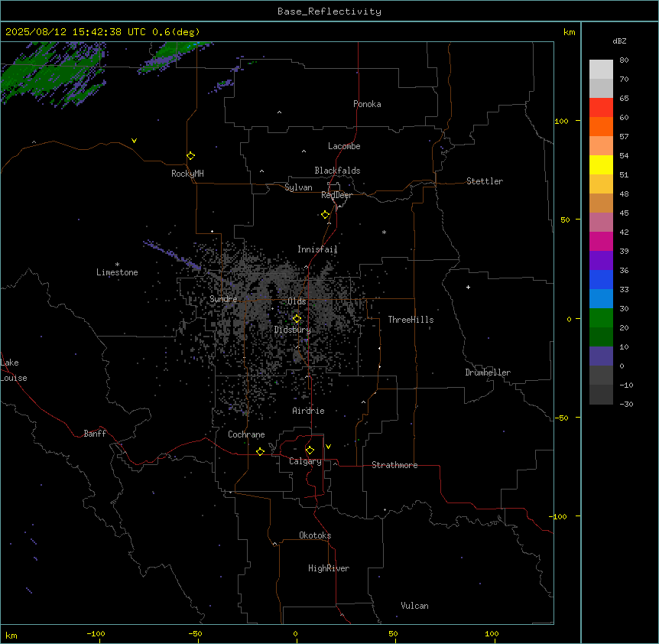Image resolution: width=659 pixels, height=644 pixels.
Task: Click the Base_Reflectivity title text
Action: click(x=329, y=11)
